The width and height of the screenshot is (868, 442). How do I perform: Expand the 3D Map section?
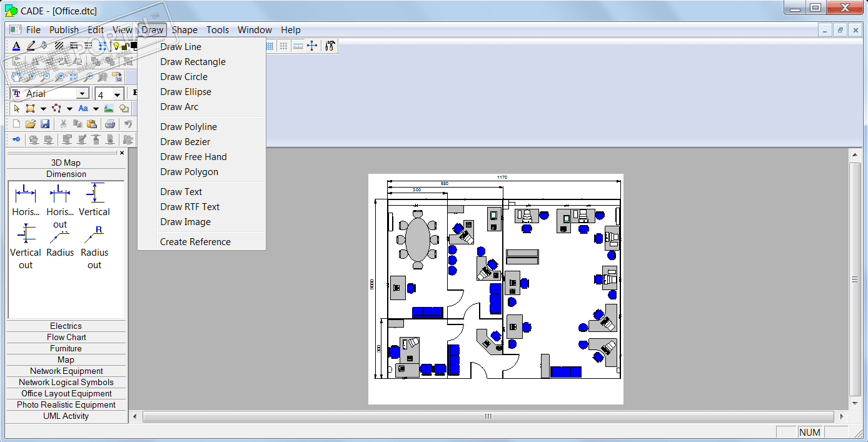click(66, 163)
